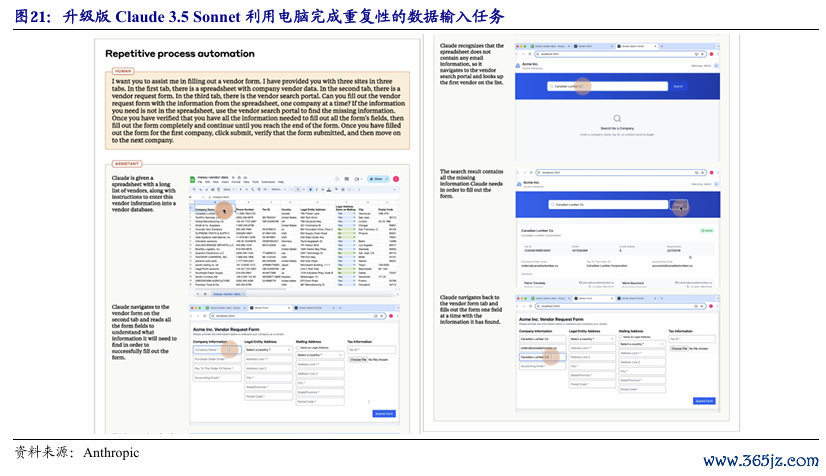Click the Share button in the Google Sheets screenshot
The height and width of the screenshot is (476, 826).
click(378, 179)
